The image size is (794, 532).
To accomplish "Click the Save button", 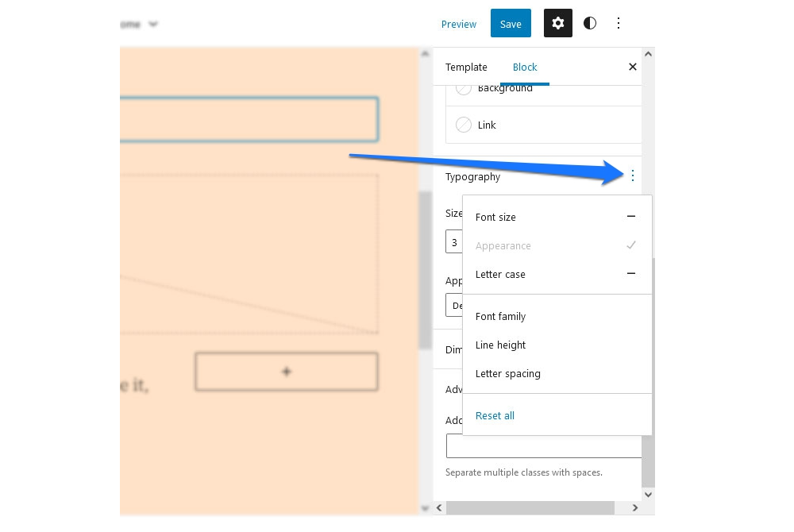I will (511, 23).
